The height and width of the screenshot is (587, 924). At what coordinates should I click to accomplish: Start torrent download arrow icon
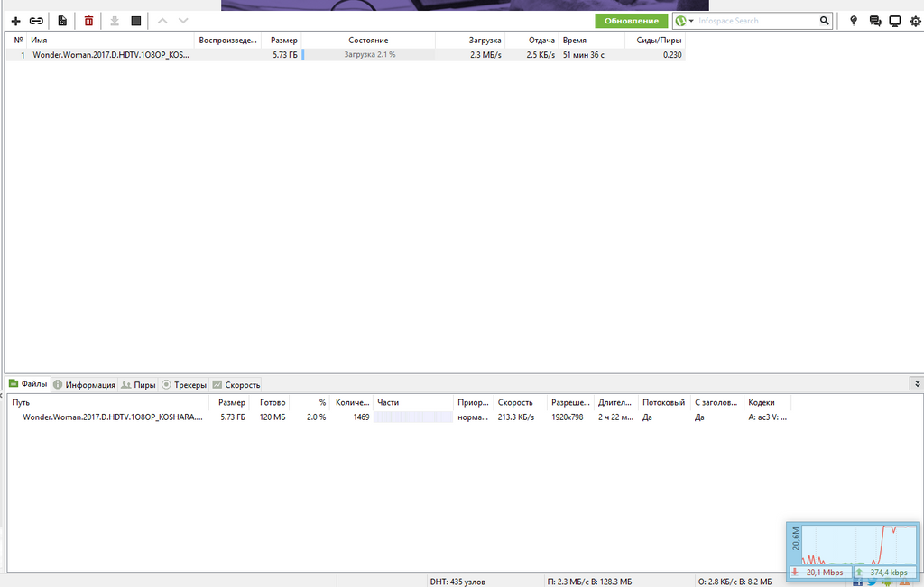coord(115,21)
